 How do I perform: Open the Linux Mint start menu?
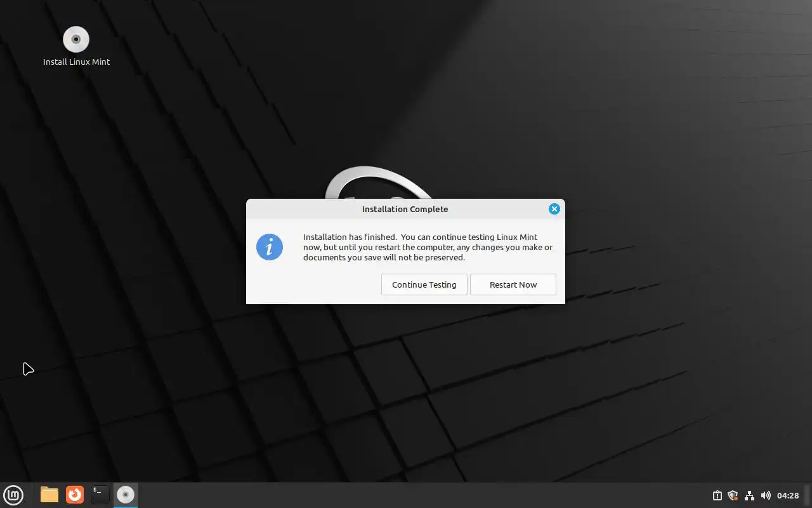(13, 495)
